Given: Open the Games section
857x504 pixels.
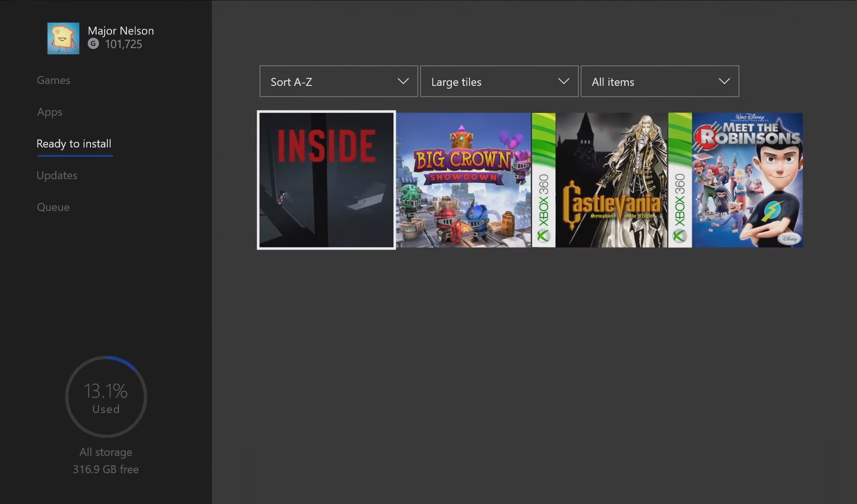Looking at the screenshot, I should coord(54,80).
